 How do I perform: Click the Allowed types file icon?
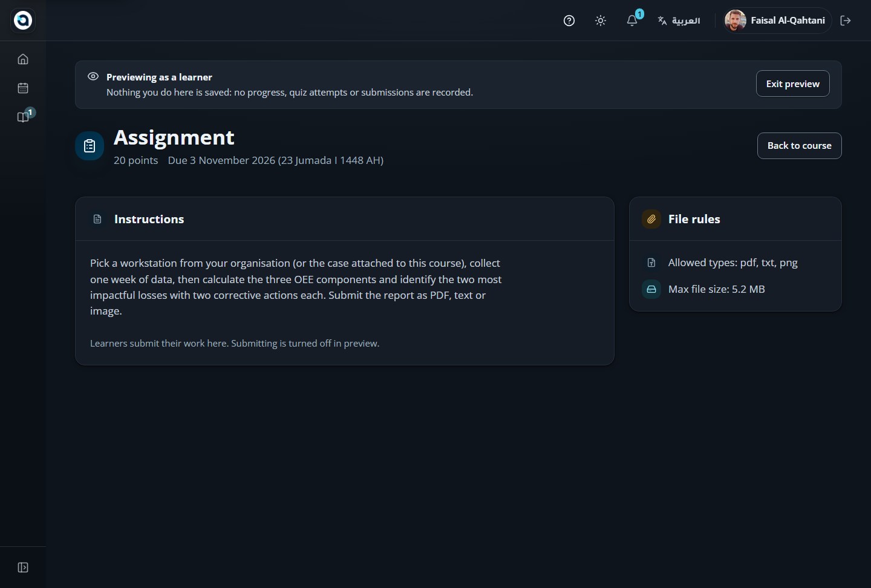(651, 263)
